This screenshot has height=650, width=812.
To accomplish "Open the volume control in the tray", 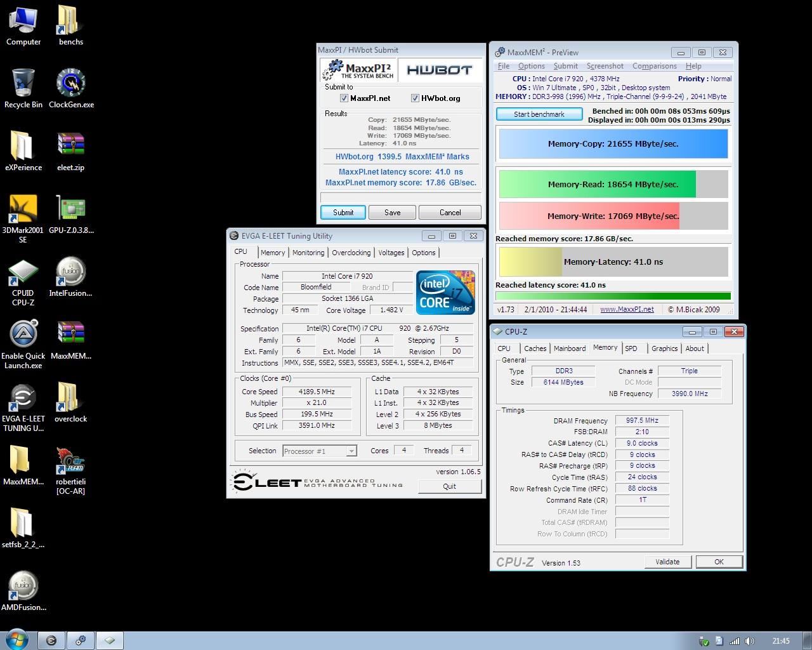I will [750, 641].
